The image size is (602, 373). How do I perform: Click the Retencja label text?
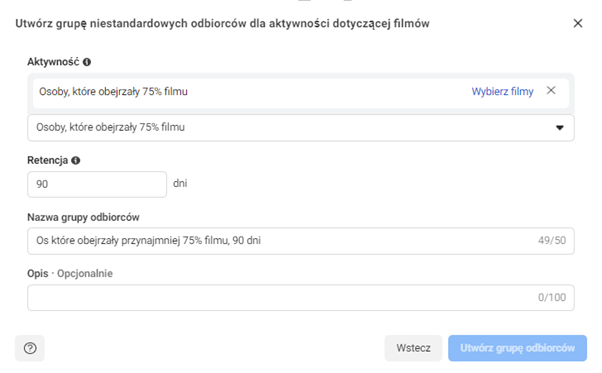click(x=48, y=160)
